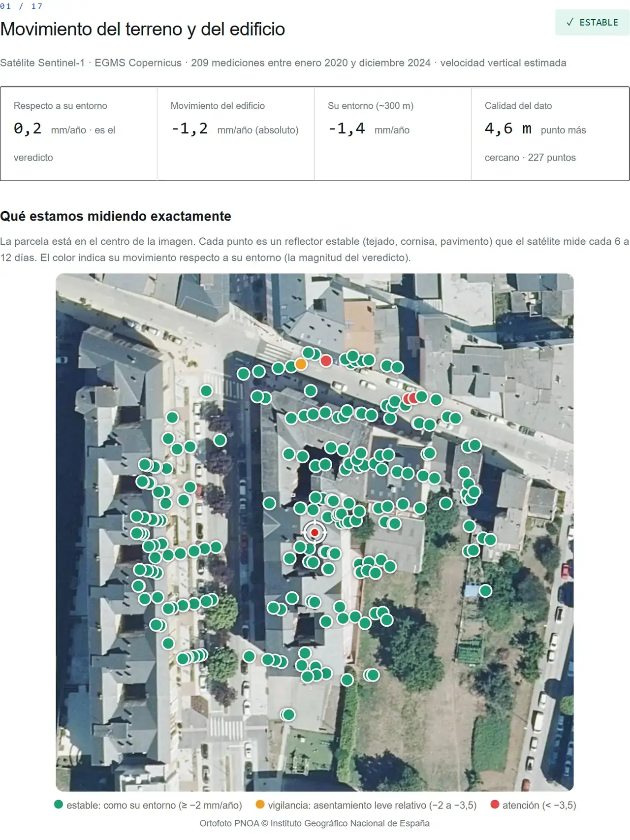The height and width of the screenshot is (840, 630).
Task: Click the '-1,4' surroundings value
Action: [x=346, y=129]
